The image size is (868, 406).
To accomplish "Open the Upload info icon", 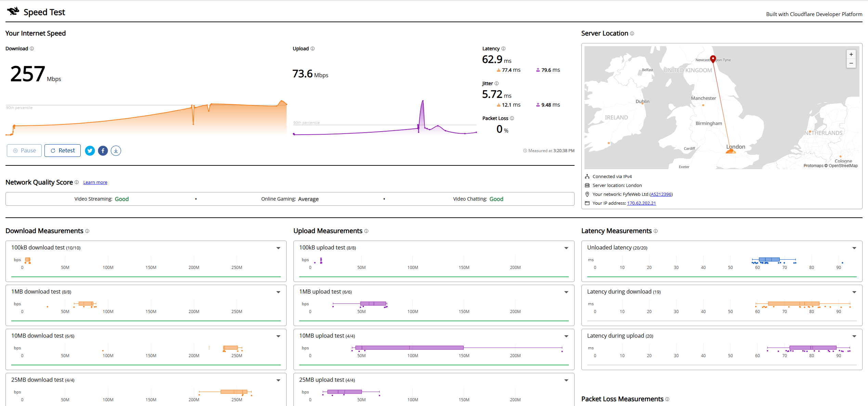I will point(313,49).
